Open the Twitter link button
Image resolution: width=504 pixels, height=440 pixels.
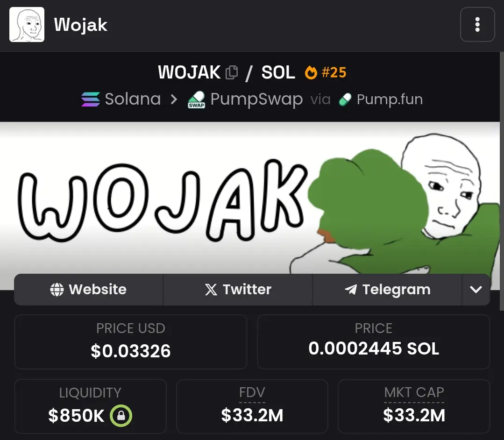(238, 290)
